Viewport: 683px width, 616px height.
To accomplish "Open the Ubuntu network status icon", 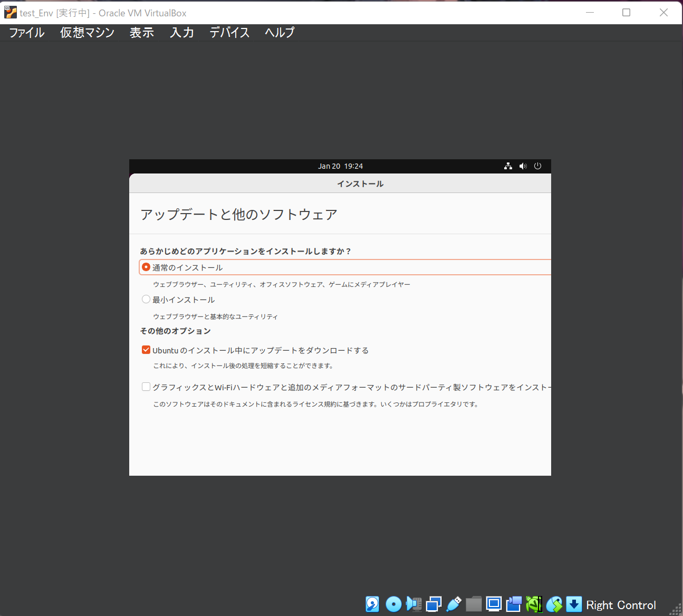I will point(508,166).
